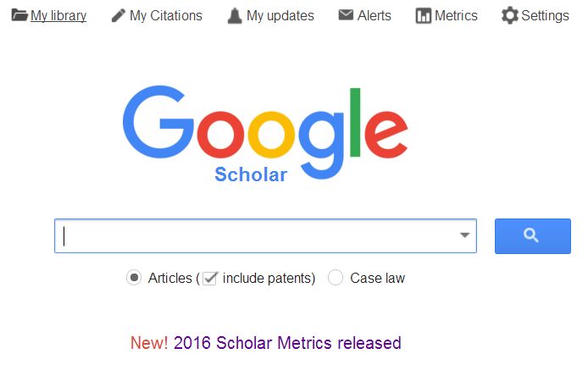Open the Metrics text link
588x376 pixels.
[x=457, y=15]
